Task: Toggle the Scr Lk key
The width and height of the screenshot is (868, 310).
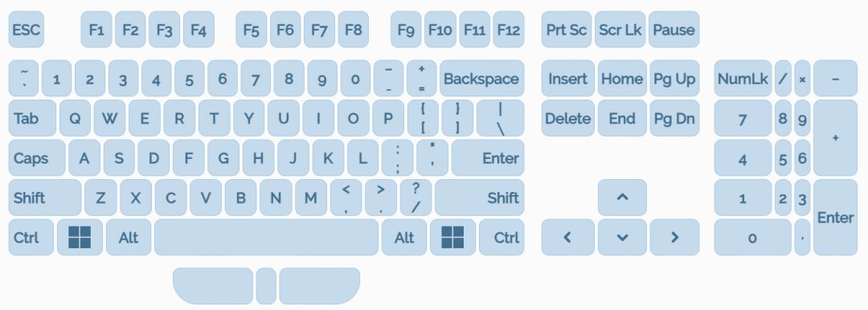Action: (x=621, y=30)
